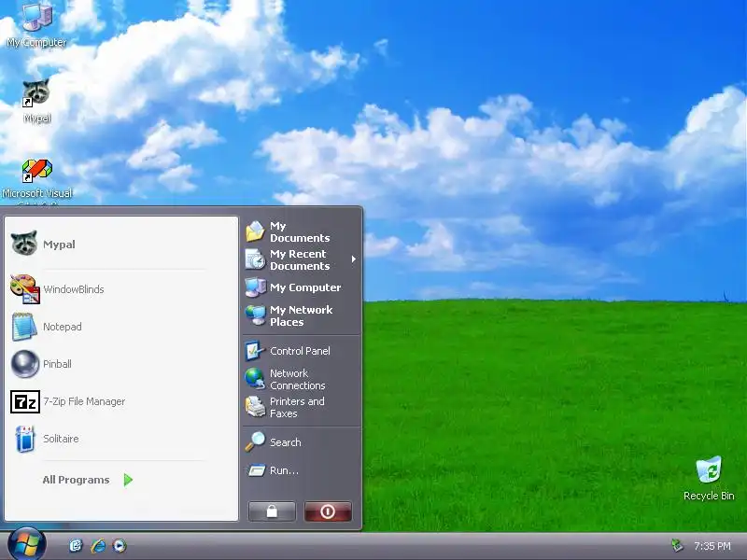This screenshot has width=747, height=560.
Task: Click the Search magnifier icon
Action: [x=255, y=441]
